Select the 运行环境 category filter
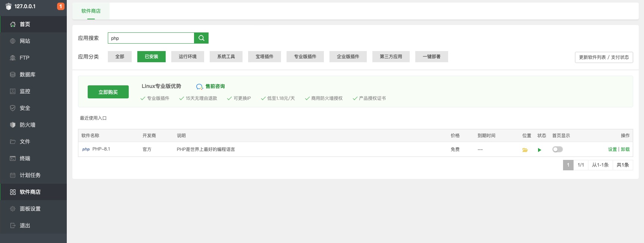The image size is (644, 243). [188, 57]
